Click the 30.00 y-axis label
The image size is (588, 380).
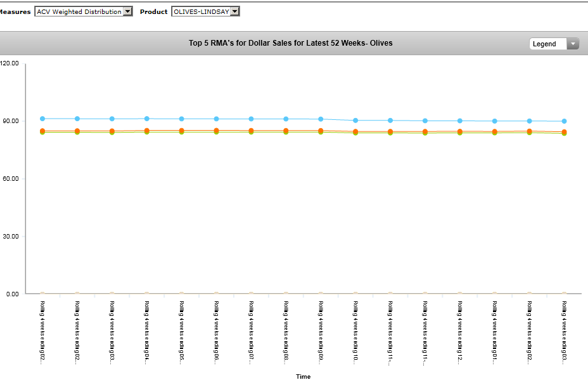10,237
